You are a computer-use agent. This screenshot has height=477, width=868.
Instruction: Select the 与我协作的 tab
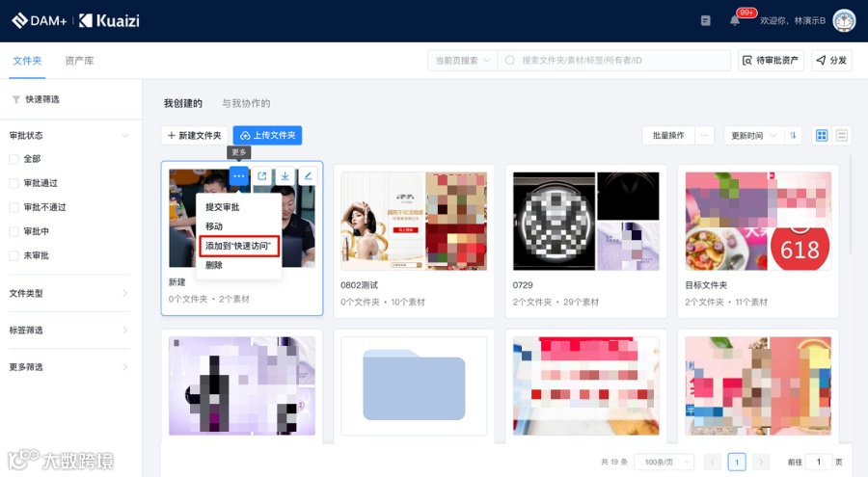[246, 103]
